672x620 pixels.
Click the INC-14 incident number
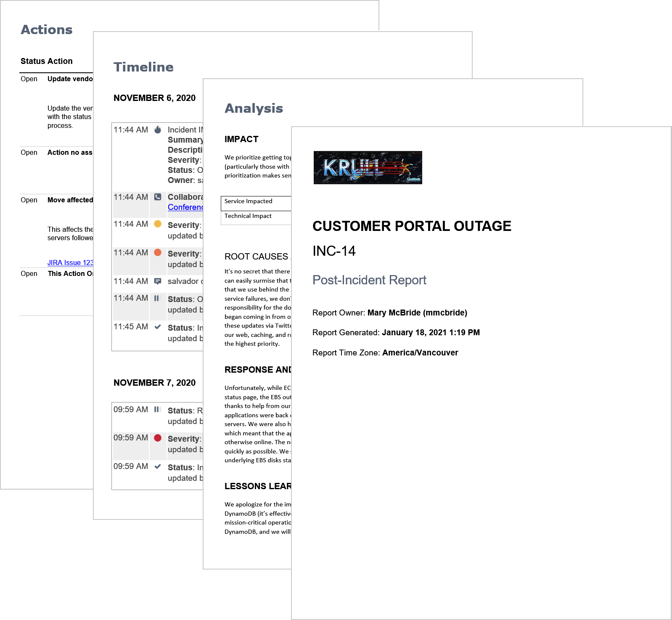tap(334, 251)
